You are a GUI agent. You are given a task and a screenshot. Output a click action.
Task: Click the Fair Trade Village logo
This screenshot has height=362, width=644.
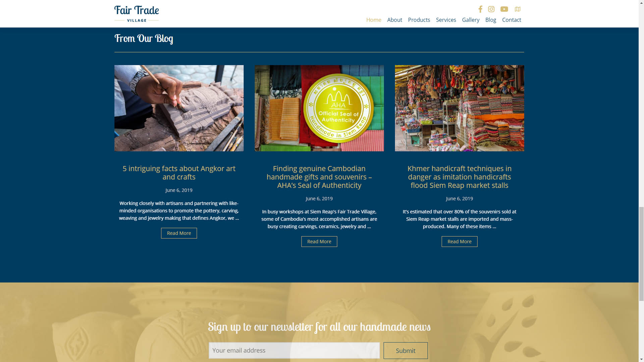tap(137, 14)
